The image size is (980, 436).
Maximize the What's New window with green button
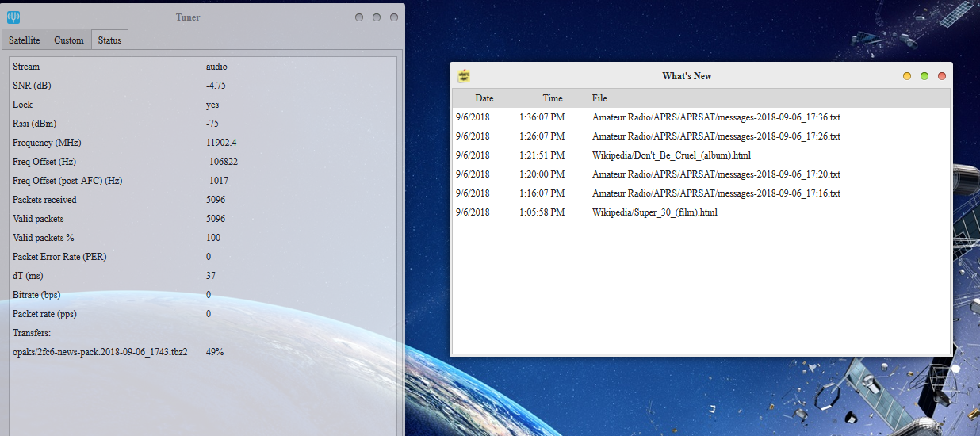pyautogui.click(x=924, y=76)
